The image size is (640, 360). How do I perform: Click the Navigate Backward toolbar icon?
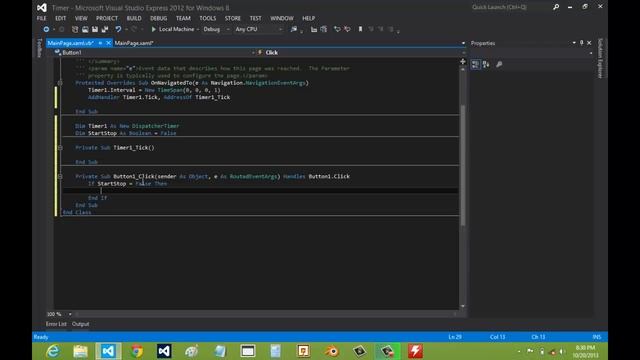pos(46,29)
